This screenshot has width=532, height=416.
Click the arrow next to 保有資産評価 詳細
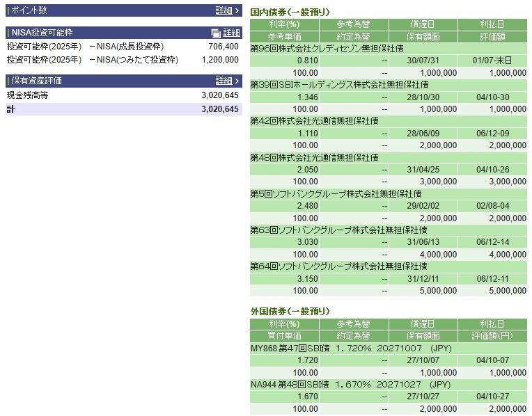click(x=237, y=81)
